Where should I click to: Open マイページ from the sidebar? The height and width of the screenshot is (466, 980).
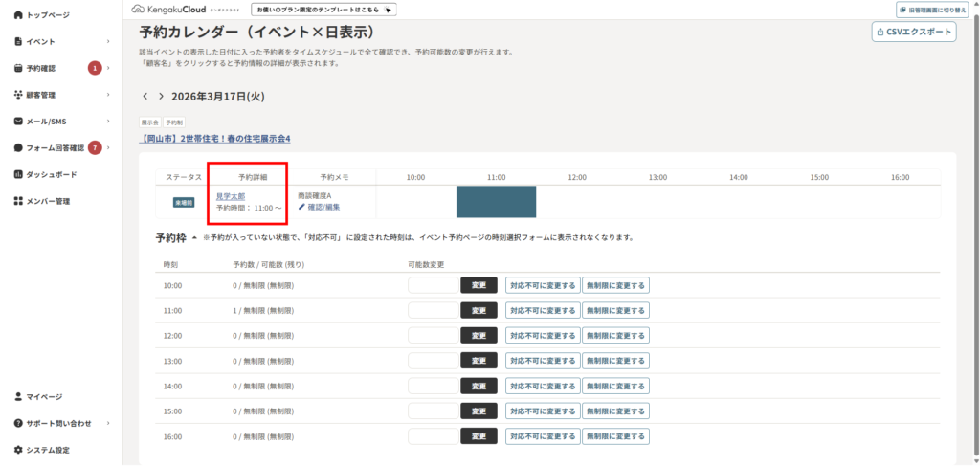[x=44, y=396]
